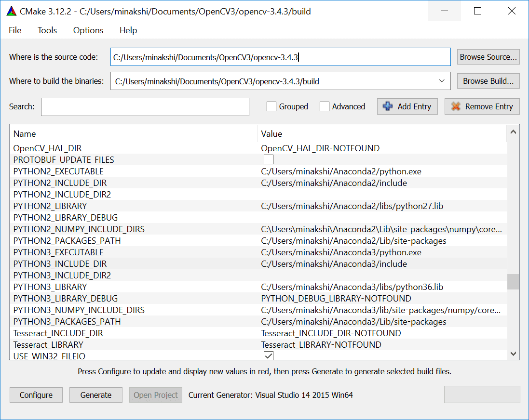
Task: Check the PROTOBUF_UPDATE_FILES value box
Action: [x=269, y=159]
